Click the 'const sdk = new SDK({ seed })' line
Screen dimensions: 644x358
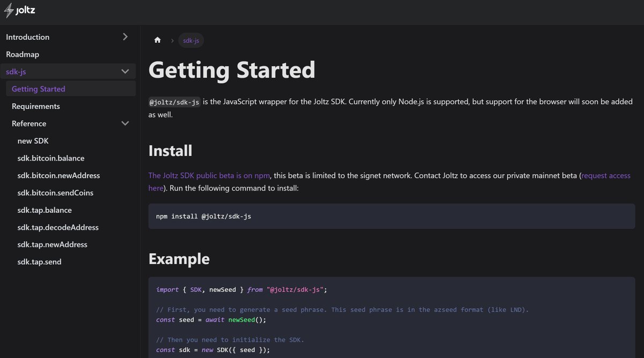[x=213, y=350]
